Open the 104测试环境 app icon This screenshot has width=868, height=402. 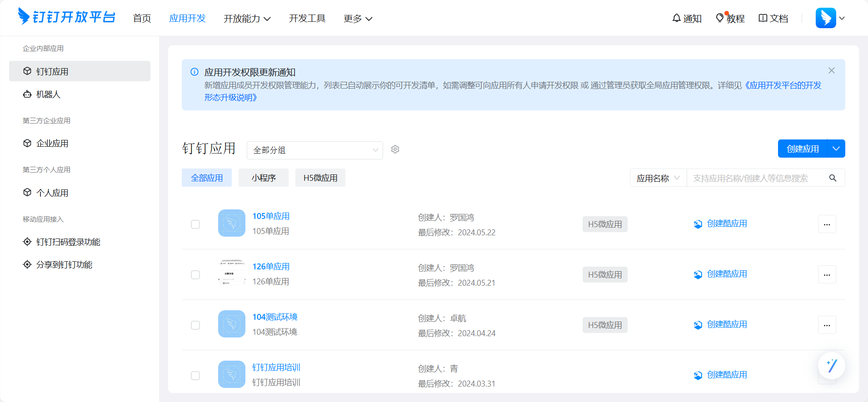(x=232, y=324)
